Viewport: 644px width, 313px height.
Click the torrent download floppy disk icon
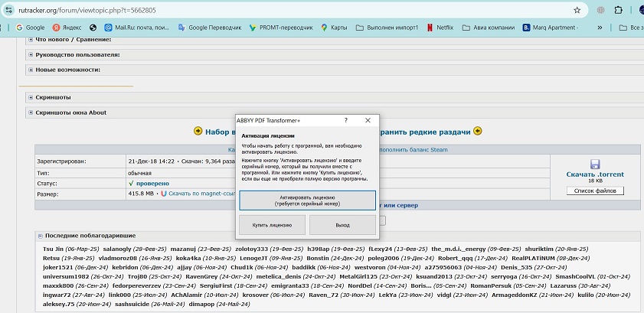595,164
